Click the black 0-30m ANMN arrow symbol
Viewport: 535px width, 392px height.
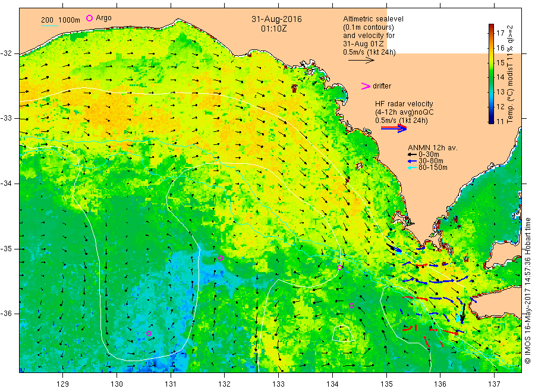pyautogui.click(x=412, y=154)
